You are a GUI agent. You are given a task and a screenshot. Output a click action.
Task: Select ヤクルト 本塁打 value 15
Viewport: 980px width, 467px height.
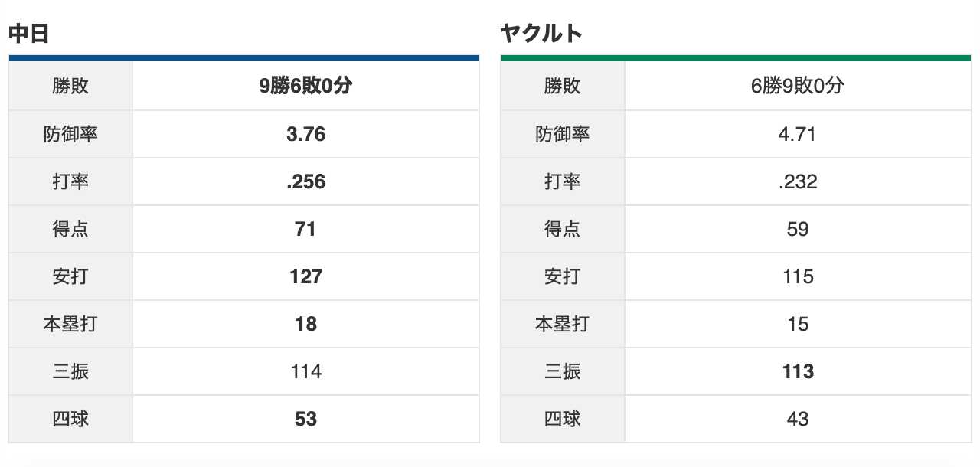(x=798, y=324)
